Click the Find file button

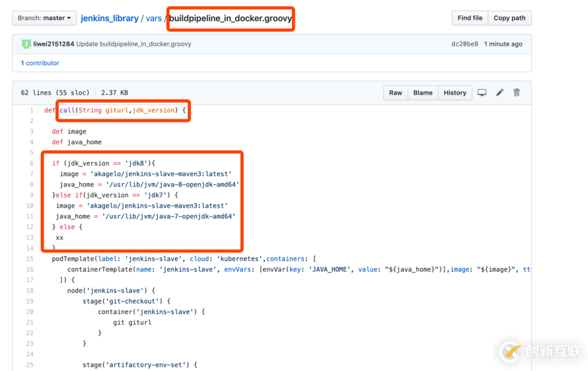[x=470, y=18]
